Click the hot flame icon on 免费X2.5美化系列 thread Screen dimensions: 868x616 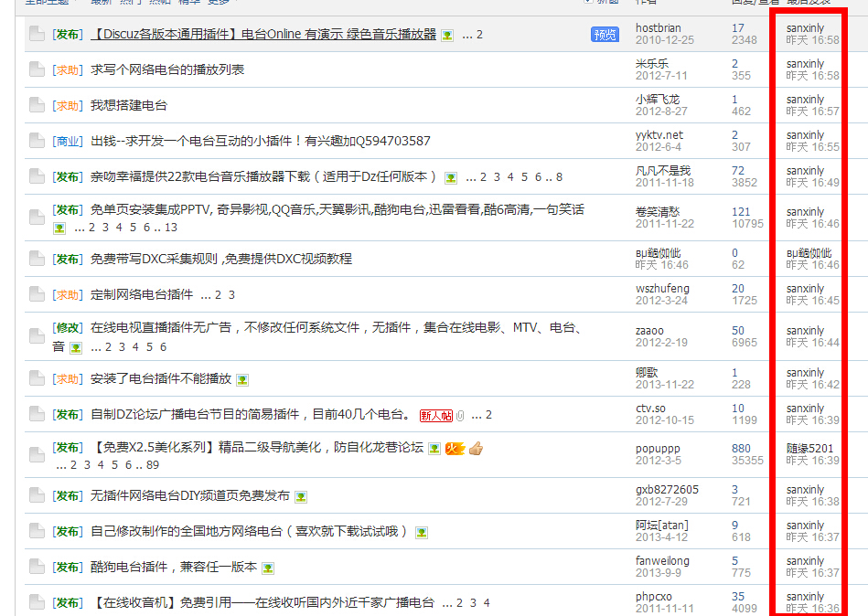(x=455, y=448)
